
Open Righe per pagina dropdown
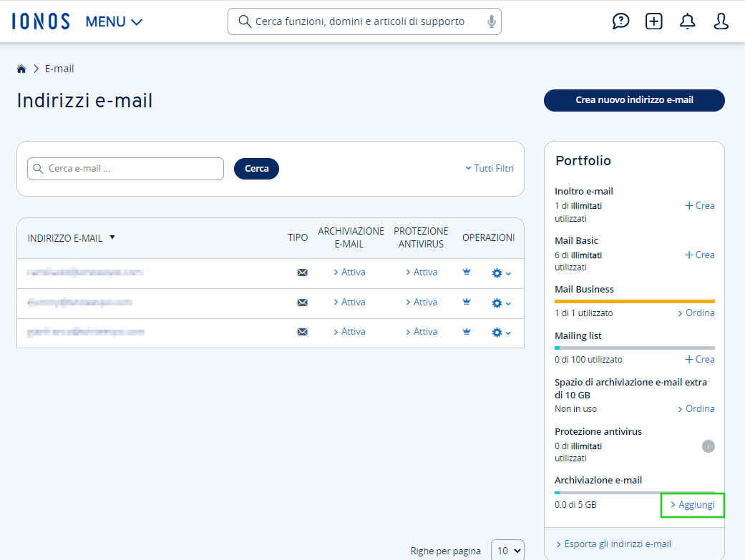click(x=507, y=551)
